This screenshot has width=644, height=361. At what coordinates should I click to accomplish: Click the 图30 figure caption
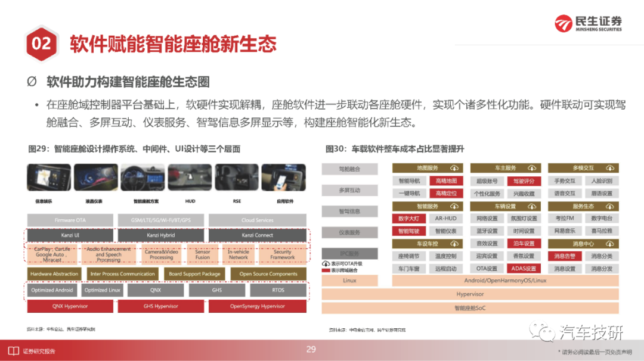395,149
